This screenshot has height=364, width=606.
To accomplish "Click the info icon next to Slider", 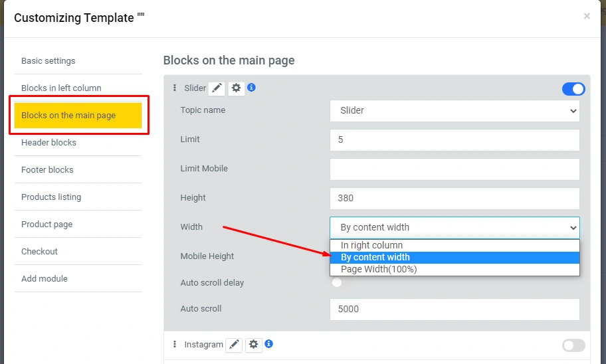I will pos(252,88).
